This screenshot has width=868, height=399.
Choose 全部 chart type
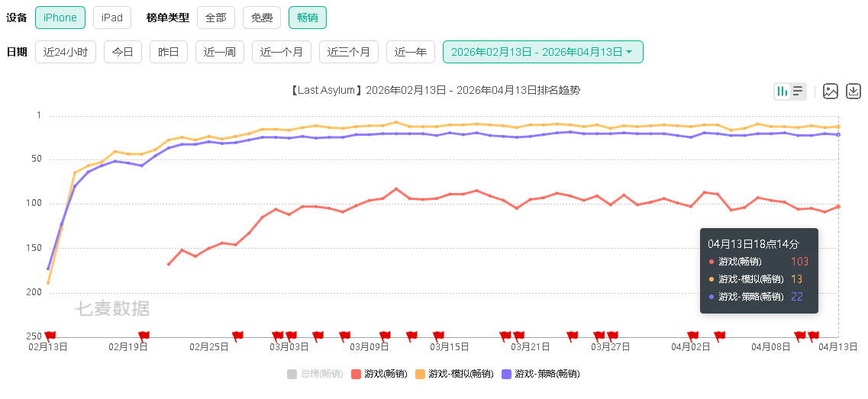coord(216,18)
